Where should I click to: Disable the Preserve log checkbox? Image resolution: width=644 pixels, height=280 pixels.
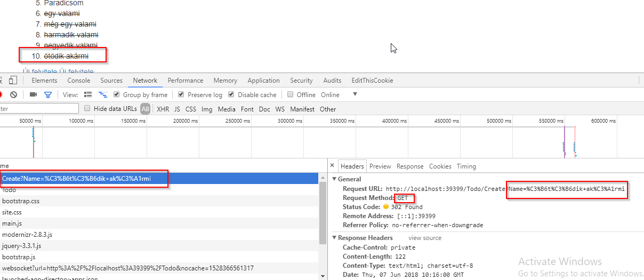181,94
